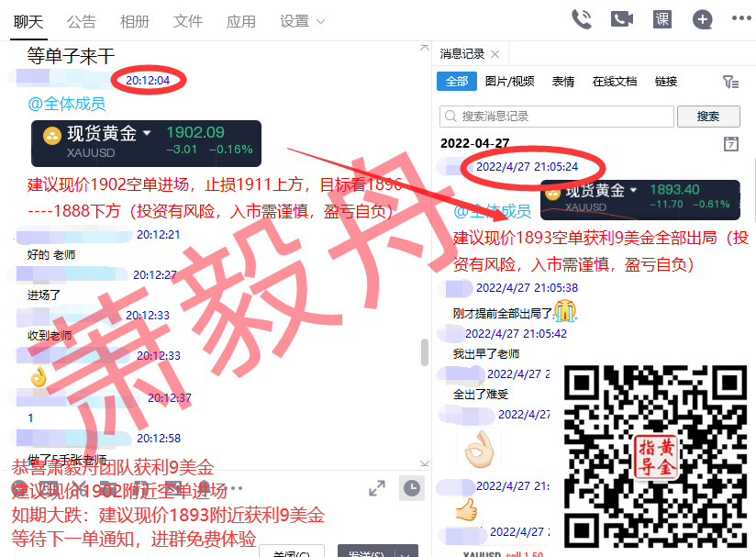Open the more options ellipsis

[x=741, y=19]
